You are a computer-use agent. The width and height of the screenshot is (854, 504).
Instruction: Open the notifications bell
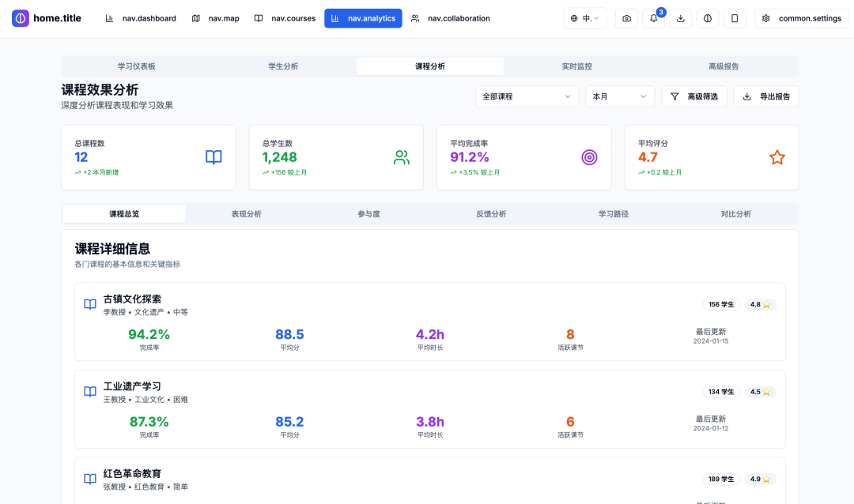[653, 18]
